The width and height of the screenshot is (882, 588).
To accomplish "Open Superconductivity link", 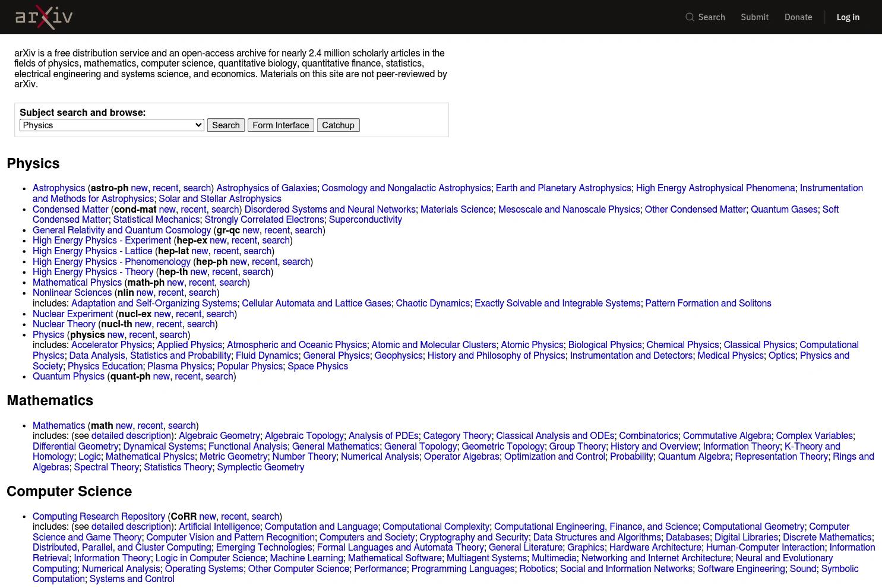I will click(x=365, y=220).
